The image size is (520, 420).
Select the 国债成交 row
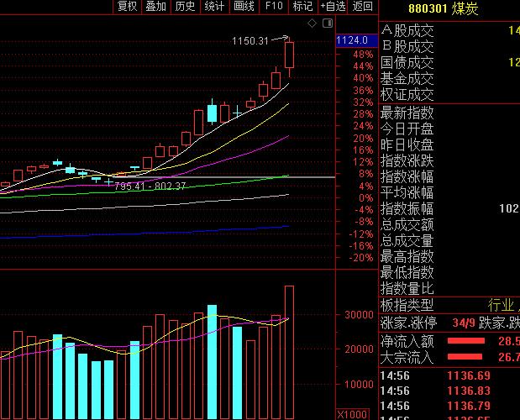coord(449,62)
